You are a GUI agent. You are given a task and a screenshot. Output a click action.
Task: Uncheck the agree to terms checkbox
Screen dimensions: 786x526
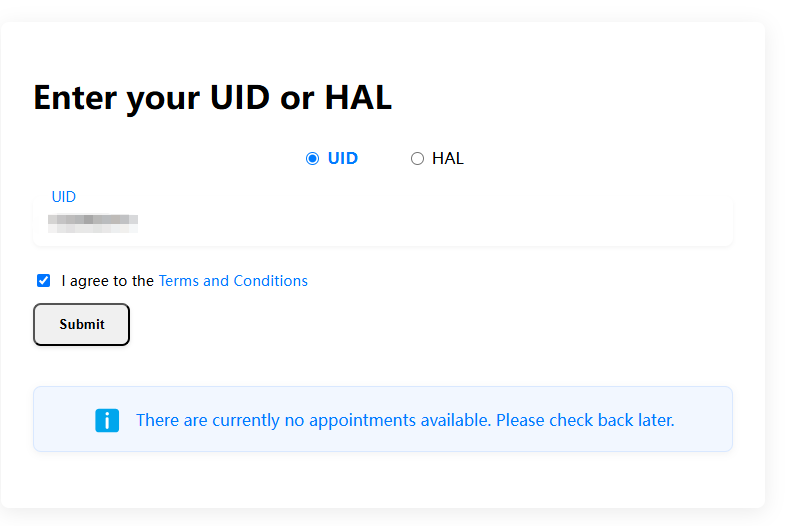[x=43, y=281]
